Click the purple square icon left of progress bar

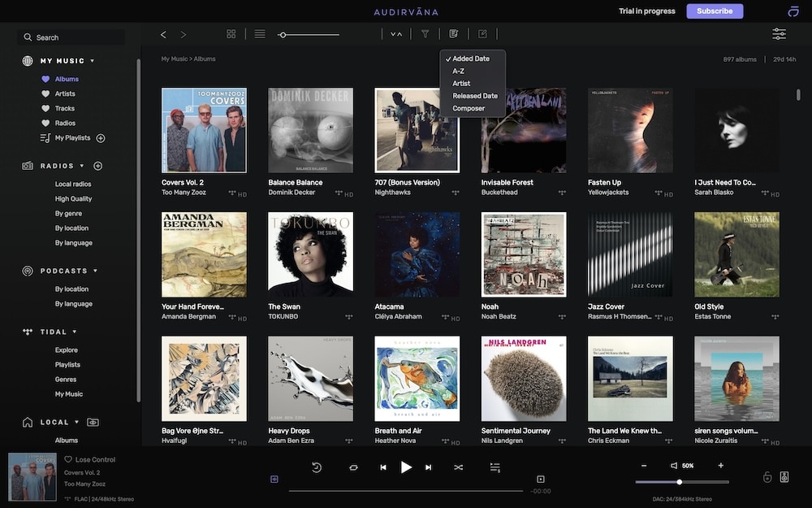point(274,480)
